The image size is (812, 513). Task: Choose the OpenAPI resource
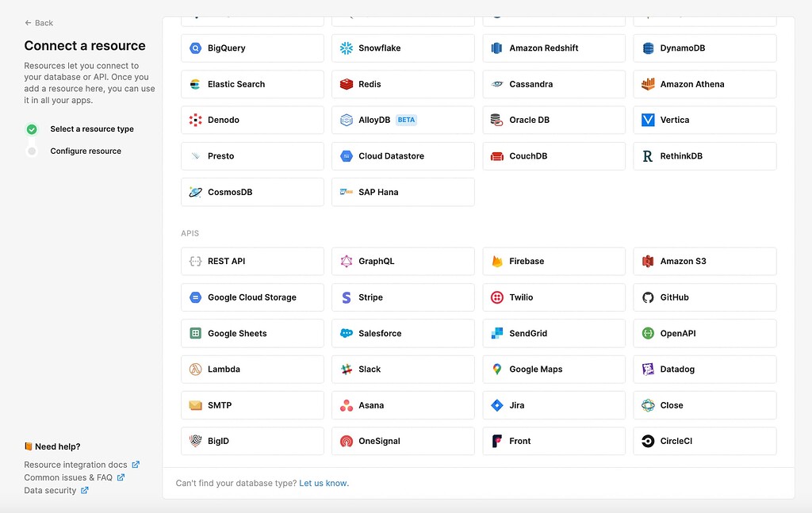(705, 333)
